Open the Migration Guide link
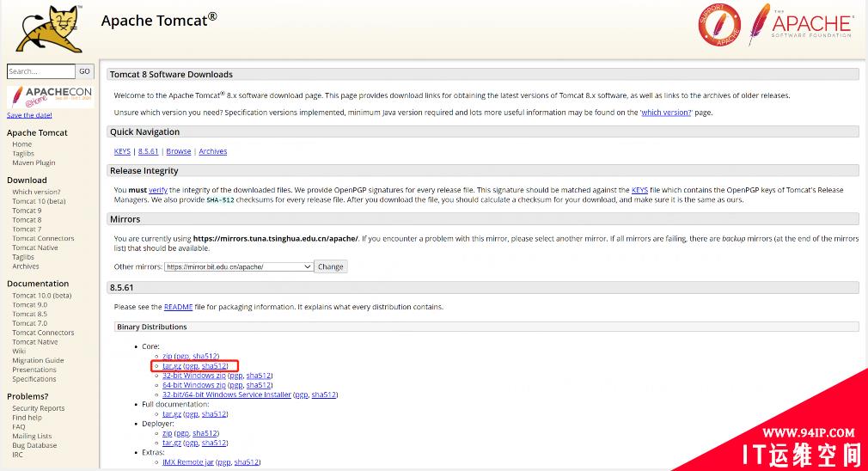 [38, 360]
